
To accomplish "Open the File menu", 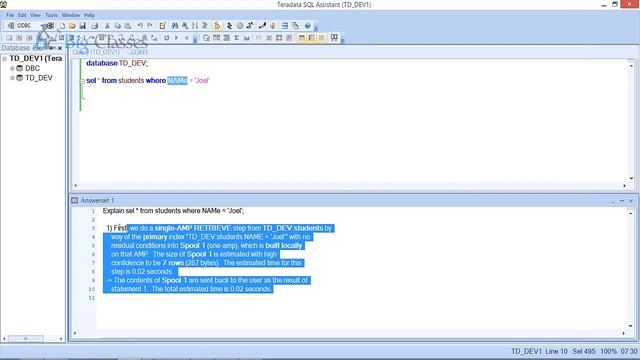I will tap(10, 15).
